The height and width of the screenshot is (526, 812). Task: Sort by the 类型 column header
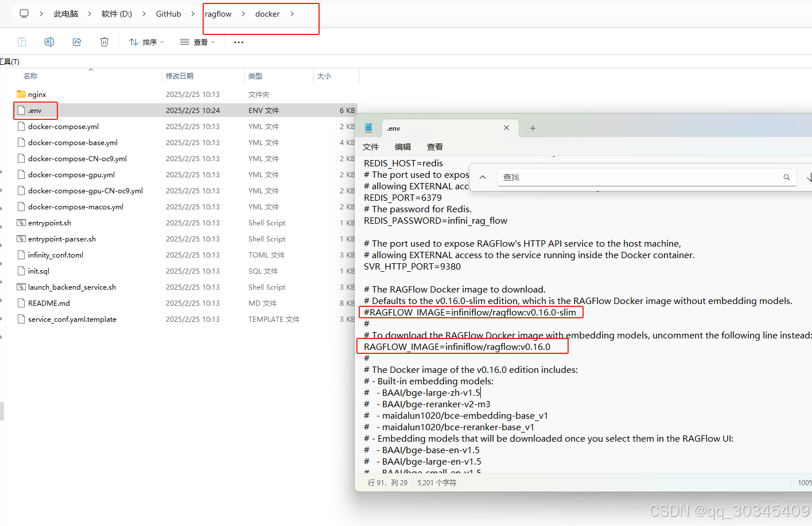click(255, 76)
